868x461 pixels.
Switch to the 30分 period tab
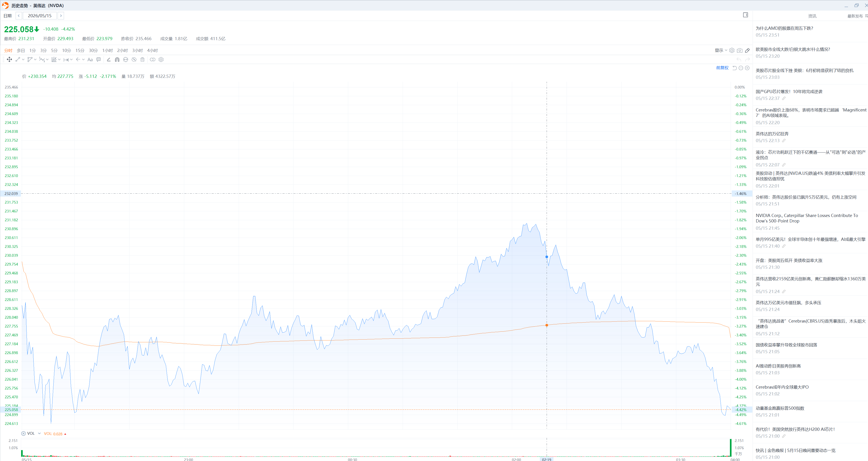(93, 51)
